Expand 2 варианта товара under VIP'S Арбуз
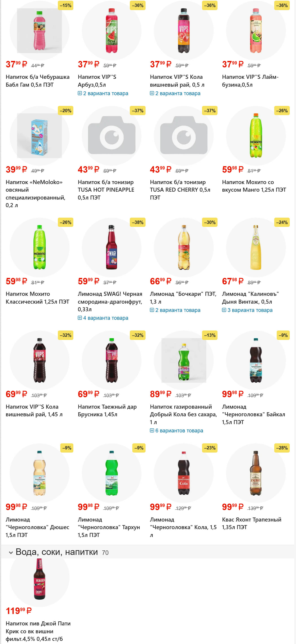Screen dimensions: 296x644 (103, 93)
